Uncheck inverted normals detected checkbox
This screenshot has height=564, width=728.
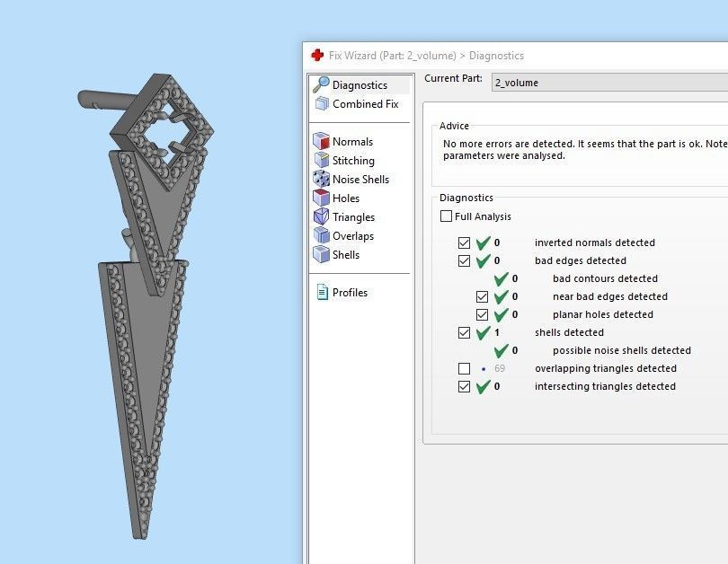click(x=464, y=242)
